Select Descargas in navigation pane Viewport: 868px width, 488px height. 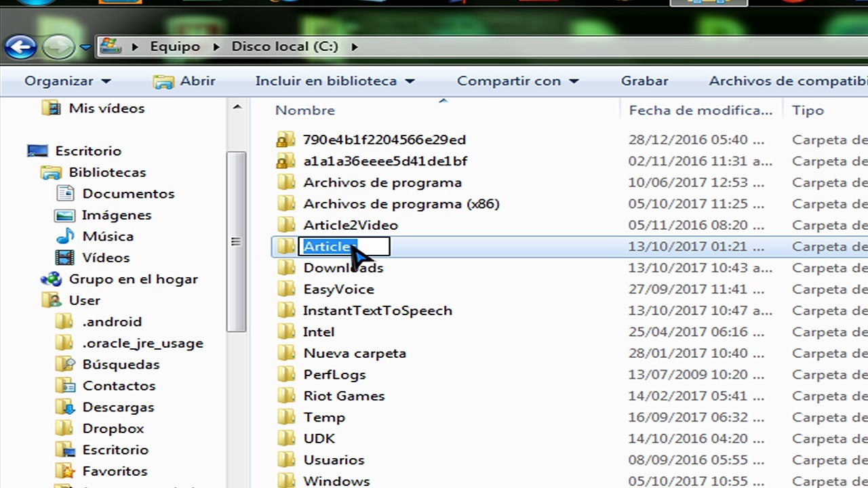118,407
